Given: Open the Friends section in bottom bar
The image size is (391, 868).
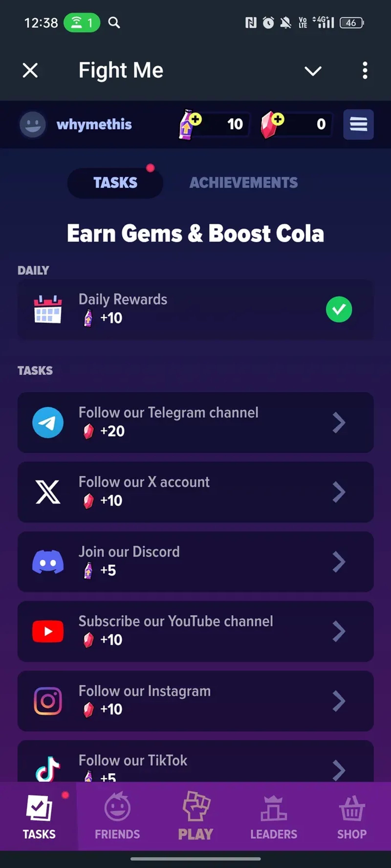Looking at the screenshot, I should coord(117,816).
